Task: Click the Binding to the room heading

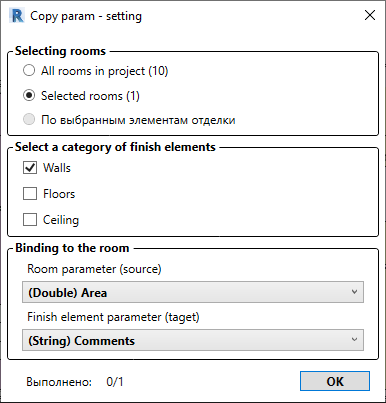Action: tap(72, 248)
